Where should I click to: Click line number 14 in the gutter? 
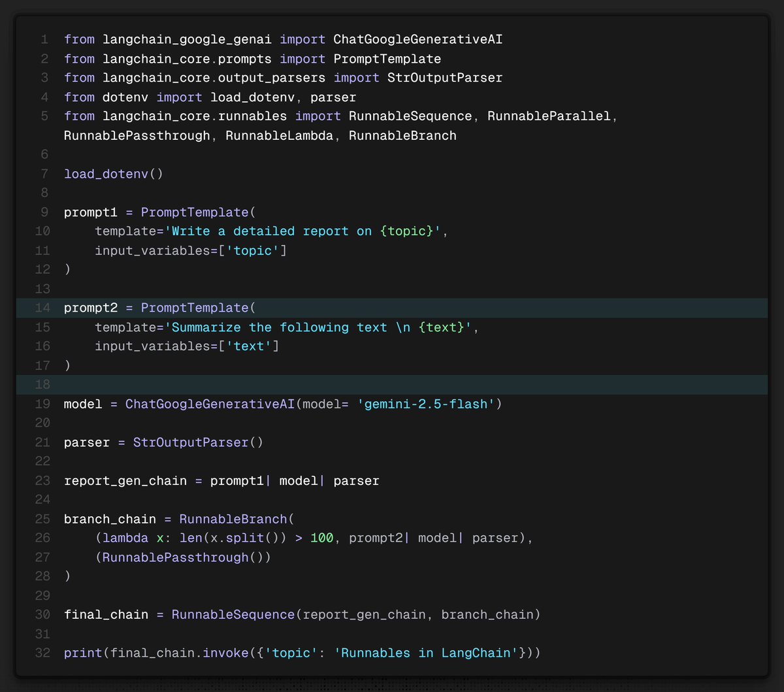42,308
